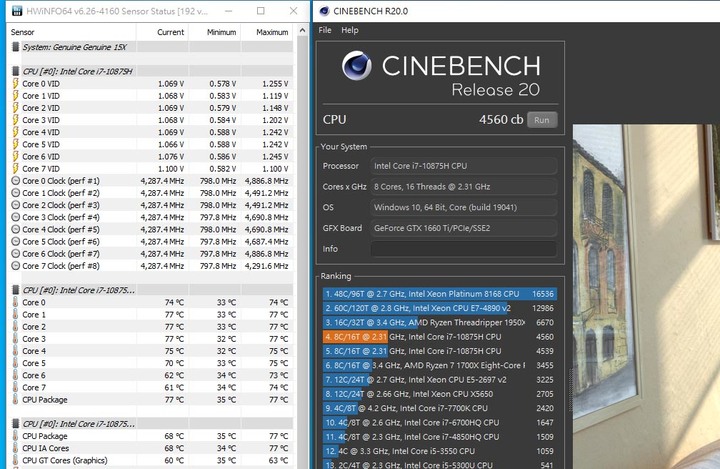Click the Run button next to CPU score
Viewport: 720px width, 469px height.
[542, 120]
